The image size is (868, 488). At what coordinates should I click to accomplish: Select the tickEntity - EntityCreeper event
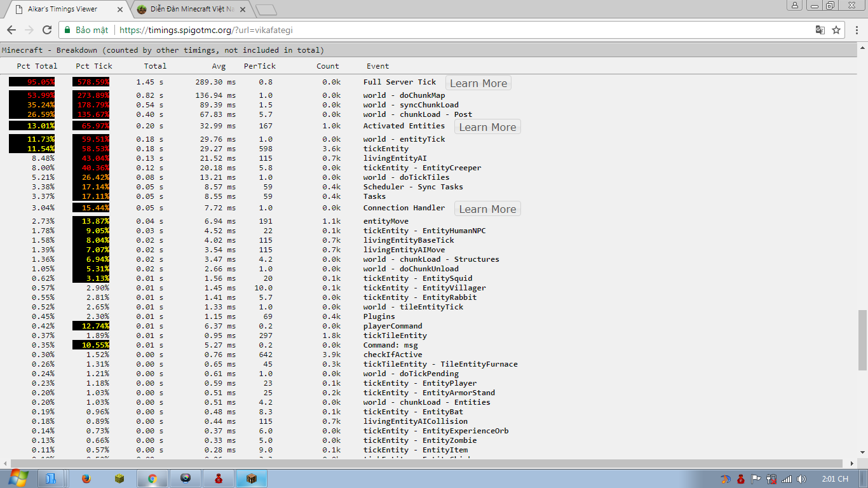(x=423, y=168)
